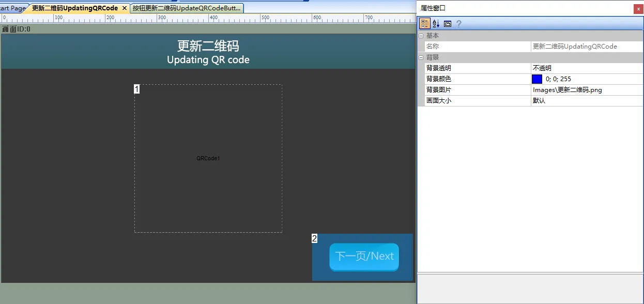Close the 属性窗口 properties panel
The height and width of the screenshot is (304, 644).
click(x=638, y=9)
